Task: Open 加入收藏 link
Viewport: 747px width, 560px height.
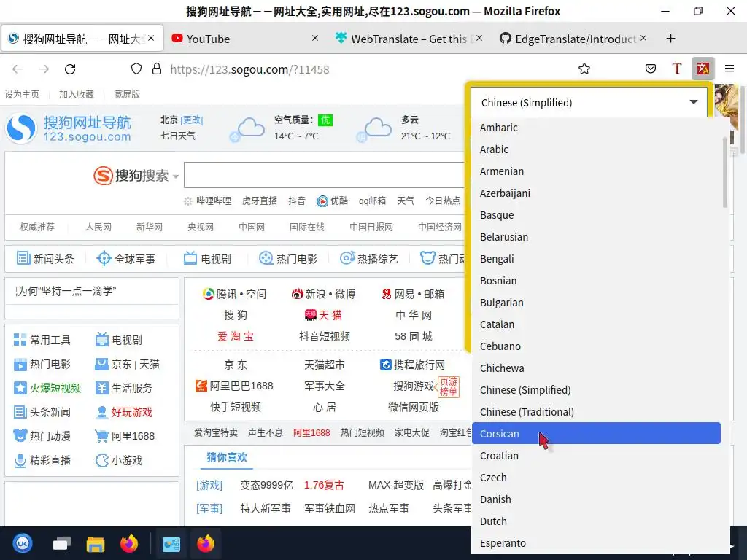Action: point(76,94)
